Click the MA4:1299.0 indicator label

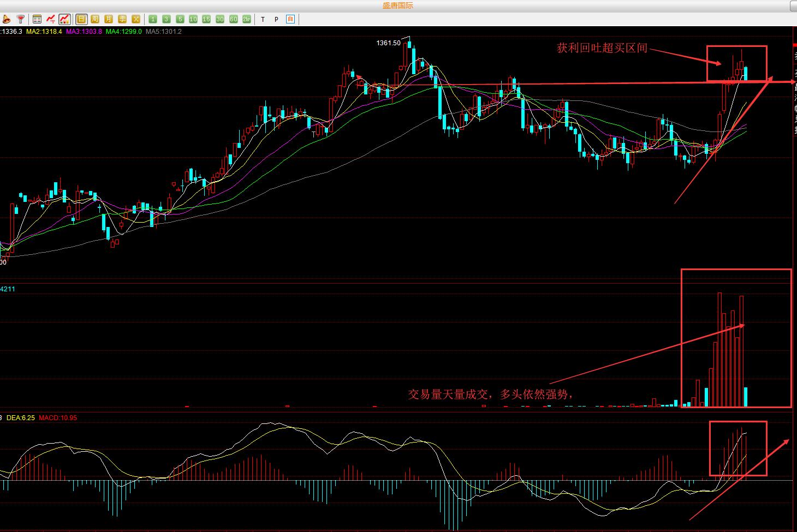(x=124, y=32)
